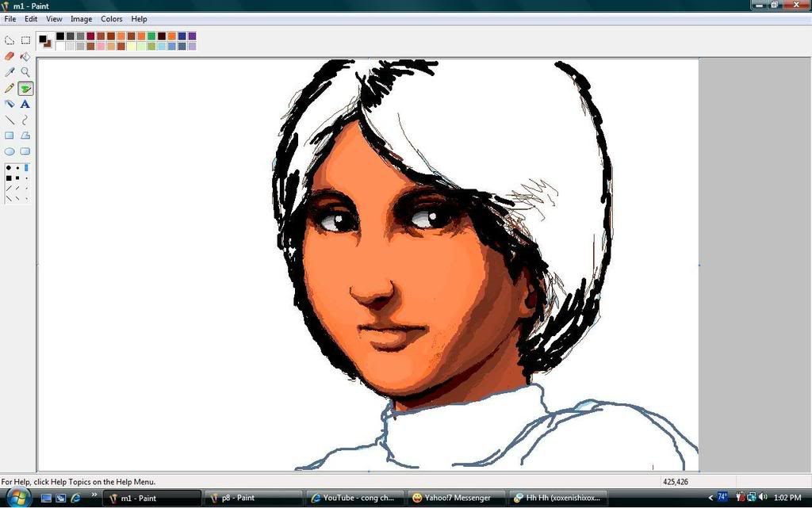Open the 'Hh Hh (xoxenishixox...' chat taskbar button
This screenshot has height=508, width=812.
(x=557, y=498)
